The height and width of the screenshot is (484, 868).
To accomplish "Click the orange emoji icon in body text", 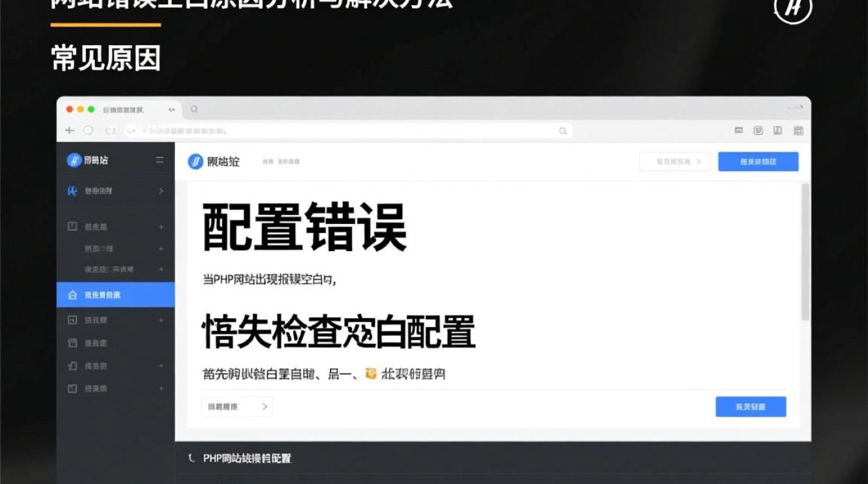I will (371, 373).
